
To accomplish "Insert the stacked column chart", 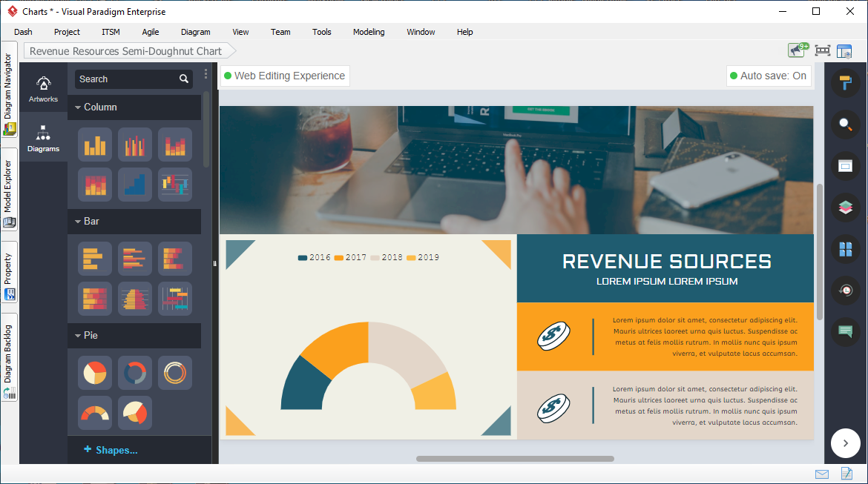I will pos(175,145).
